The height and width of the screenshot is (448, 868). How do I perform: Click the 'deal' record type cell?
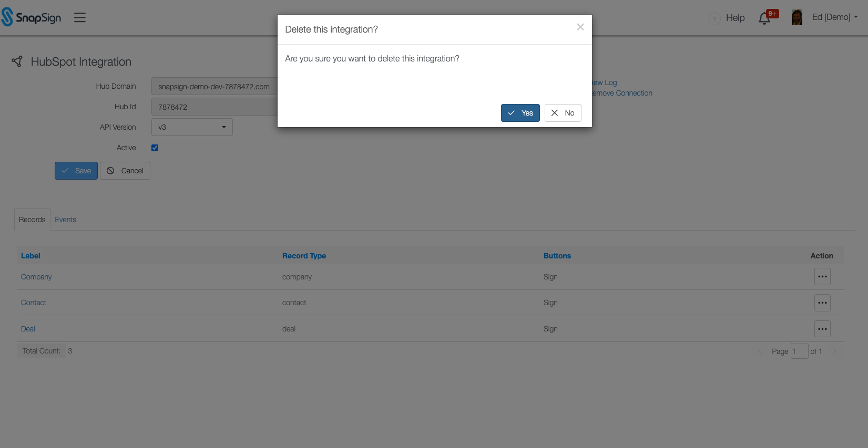(289, 329)
